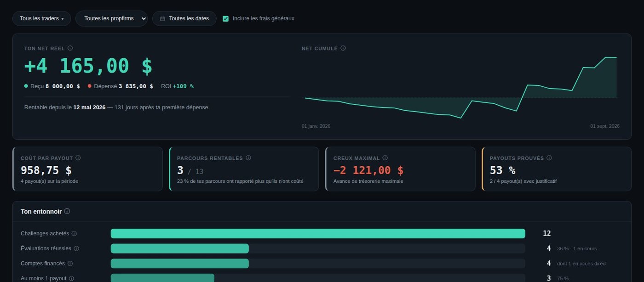Show info for Comptes financés

click(x=70, y=264)
